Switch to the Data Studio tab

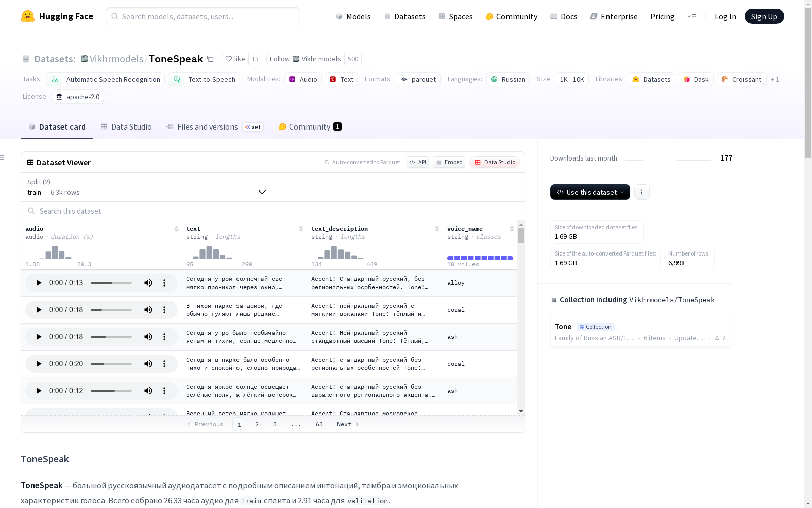[x=126, y=127]
